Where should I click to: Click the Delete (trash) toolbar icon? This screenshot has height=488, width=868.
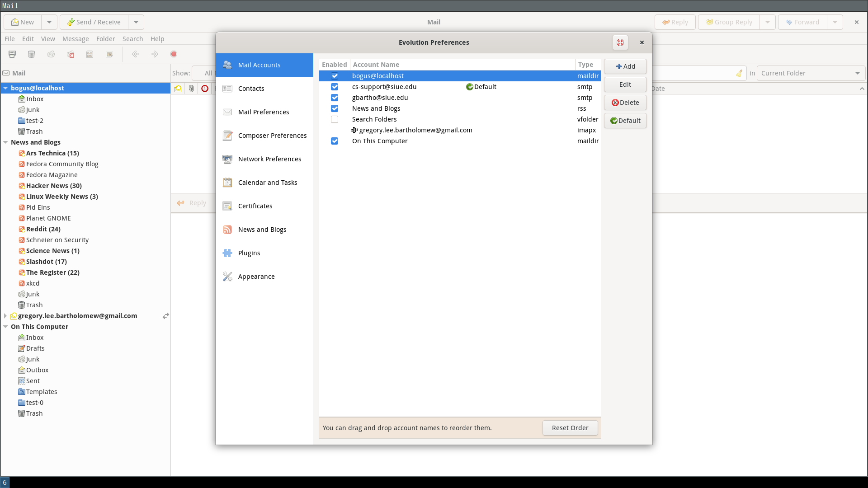(x=31, y=54)
